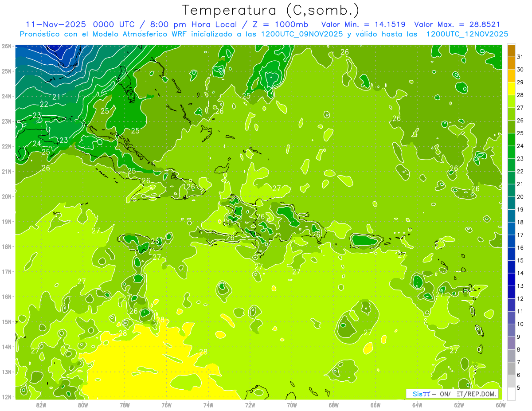The image size is (532, 411).
Task: Select the "Valor Max. = 28.8521" text
Action: (457, 24)
